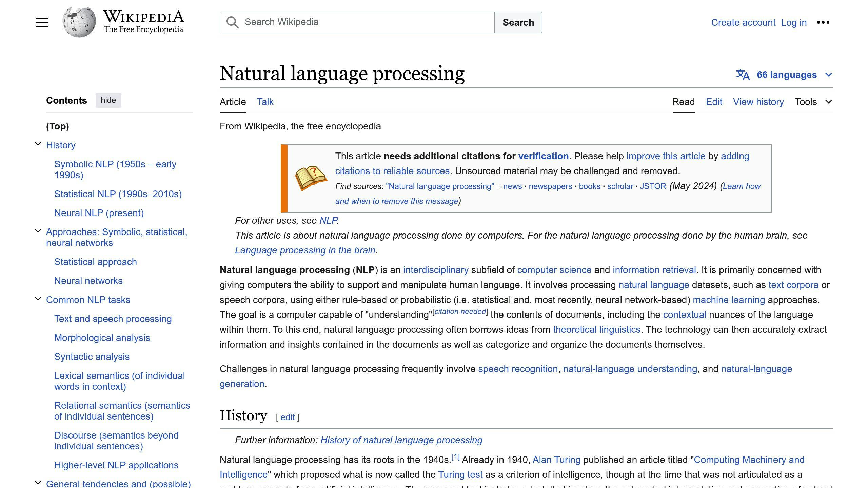Go to Neural networks in contents

pyautogui.click(x=88, y=281)
